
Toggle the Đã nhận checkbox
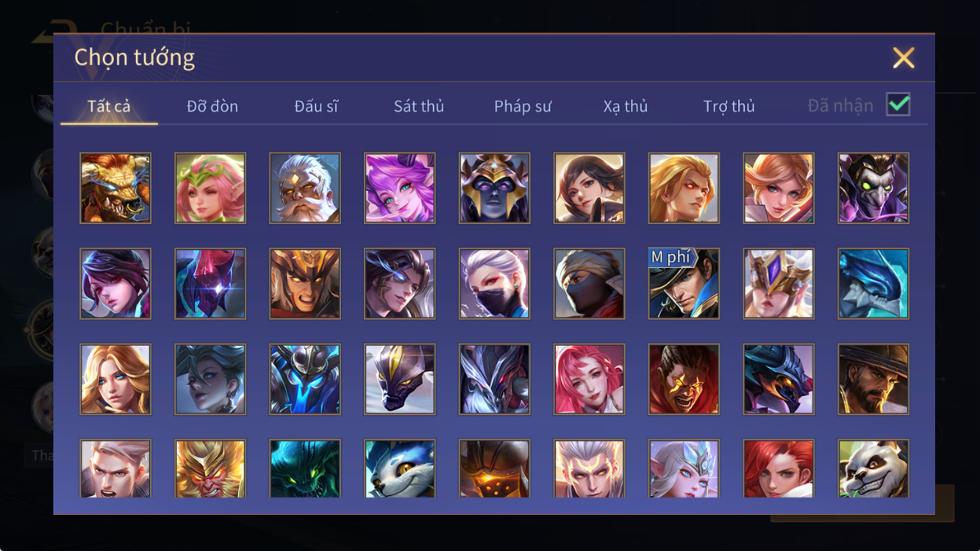898,105
